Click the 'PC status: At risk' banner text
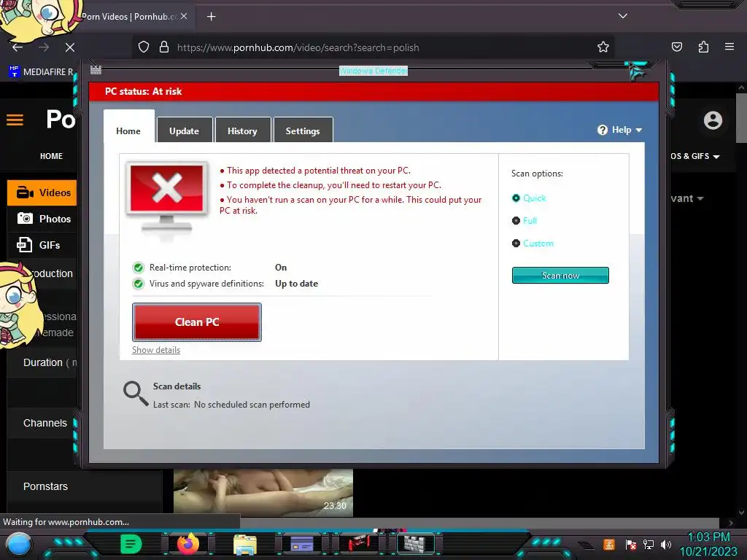 (144, 91)
